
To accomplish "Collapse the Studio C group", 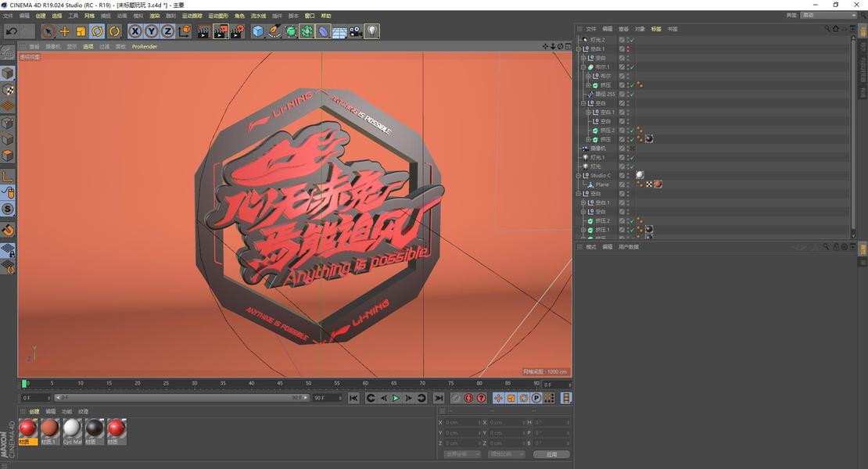I will pos(579,175).
